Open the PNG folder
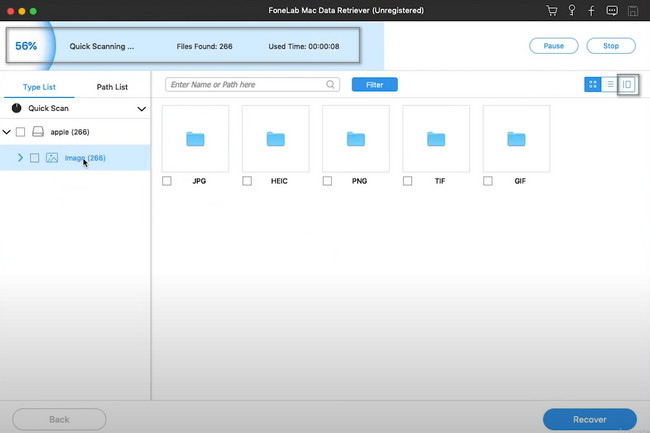 [356, 139]
